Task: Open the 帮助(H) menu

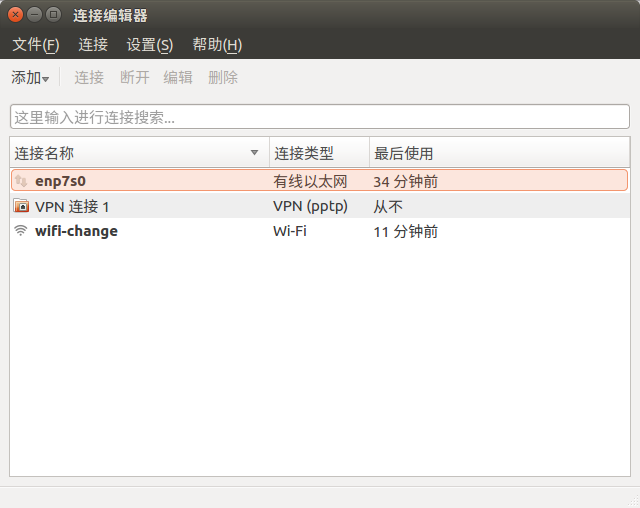Action: pyautogui.click(x=217, y=45)
